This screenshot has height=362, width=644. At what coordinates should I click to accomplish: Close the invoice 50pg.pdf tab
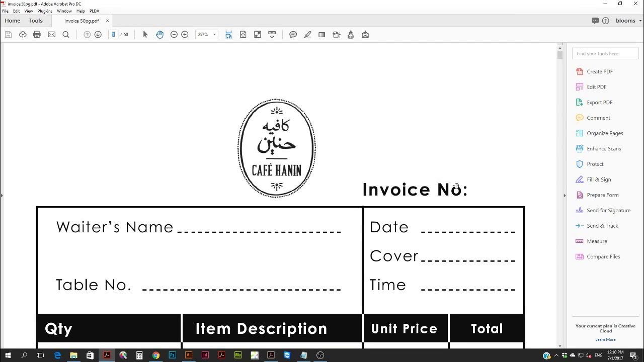coord(107,21)
